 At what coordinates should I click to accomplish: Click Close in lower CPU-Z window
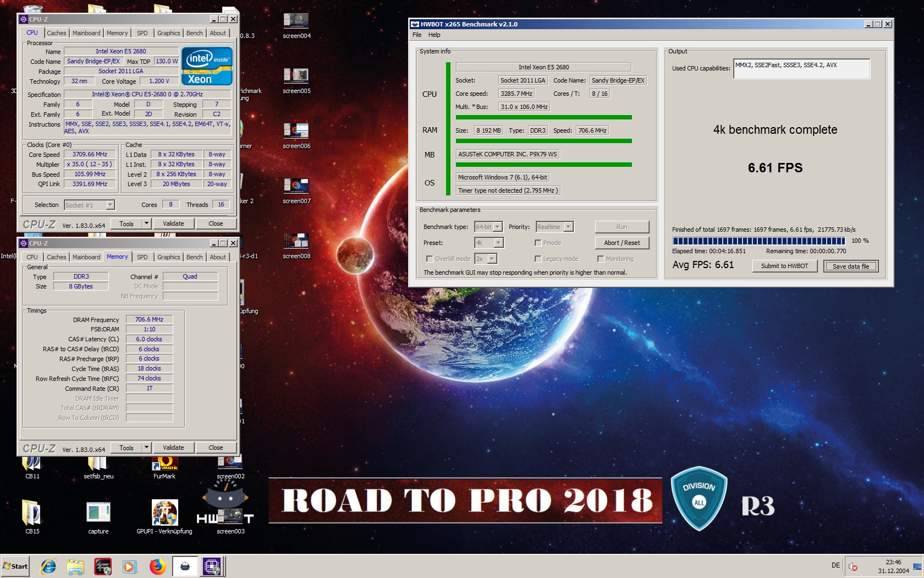point(216,448)
